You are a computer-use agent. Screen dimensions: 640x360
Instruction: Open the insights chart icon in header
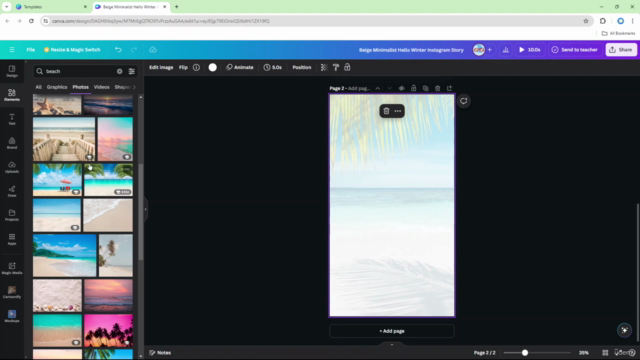click(x=506, y=50)
